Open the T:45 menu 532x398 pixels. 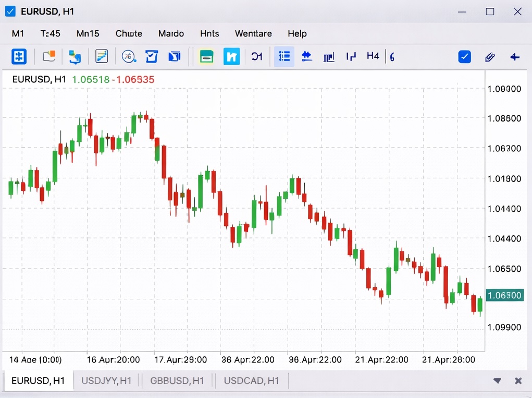tap(50, 33)
